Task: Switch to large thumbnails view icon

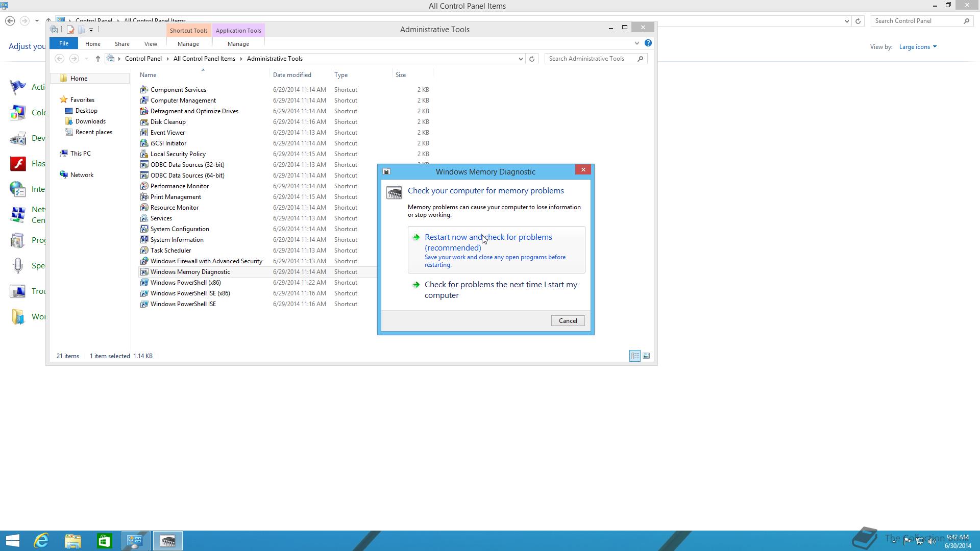Action: click(x=646, y=356)
